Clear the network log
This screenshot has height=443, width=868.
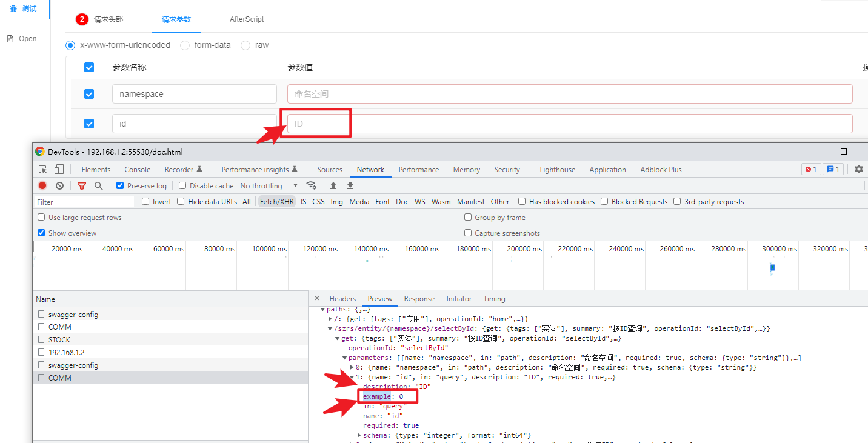59,185
